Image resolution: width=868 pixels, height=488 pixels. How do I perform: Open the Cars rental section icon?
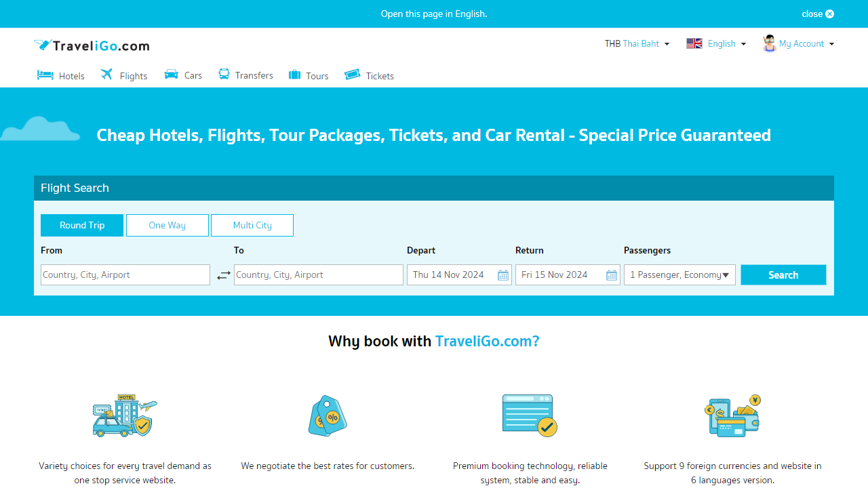170,75
